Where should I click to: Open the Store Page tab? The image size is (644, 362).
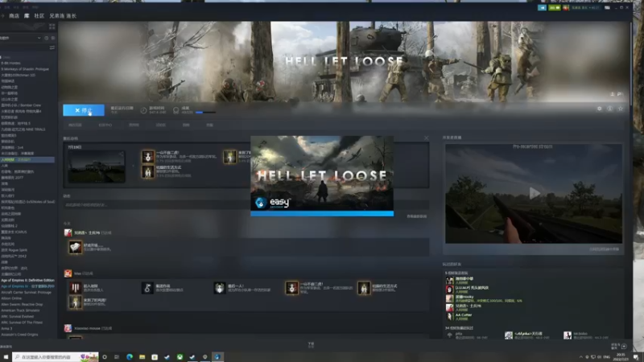pyautogui.click(x=75, y=125)
